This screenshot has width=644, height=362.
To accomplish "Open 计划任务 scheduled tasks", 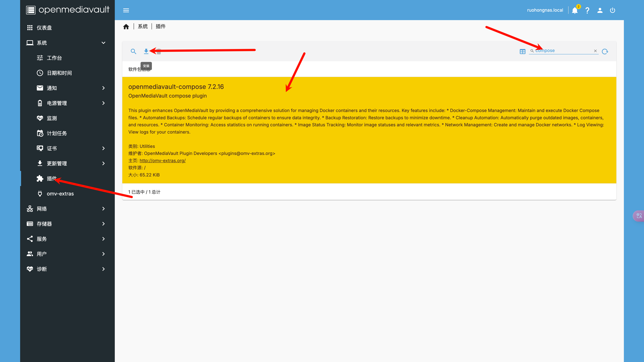I will (x=67, y=133).
